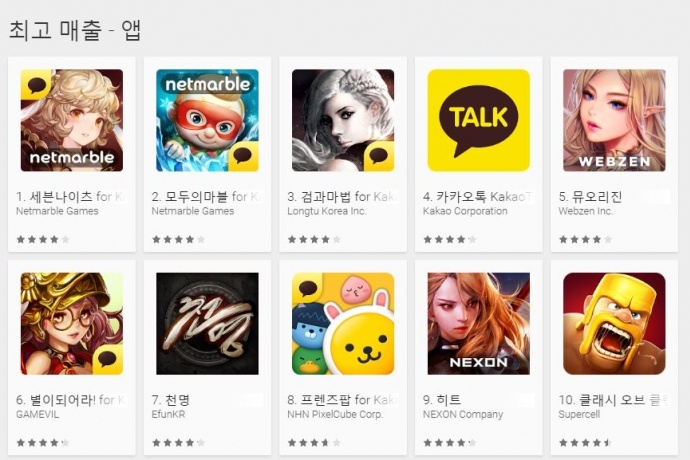Click the NEXON Company developer name
Screen dimensions: 690x460
coord(463,415)
